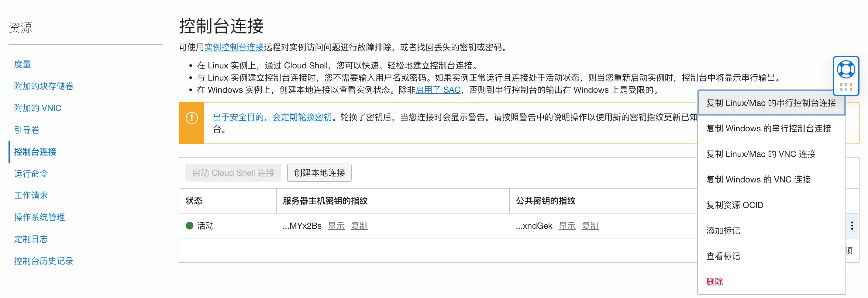Screen dimensions: 868x298
Task: Click the red 删除 menu entry
Action: point(714,282)
